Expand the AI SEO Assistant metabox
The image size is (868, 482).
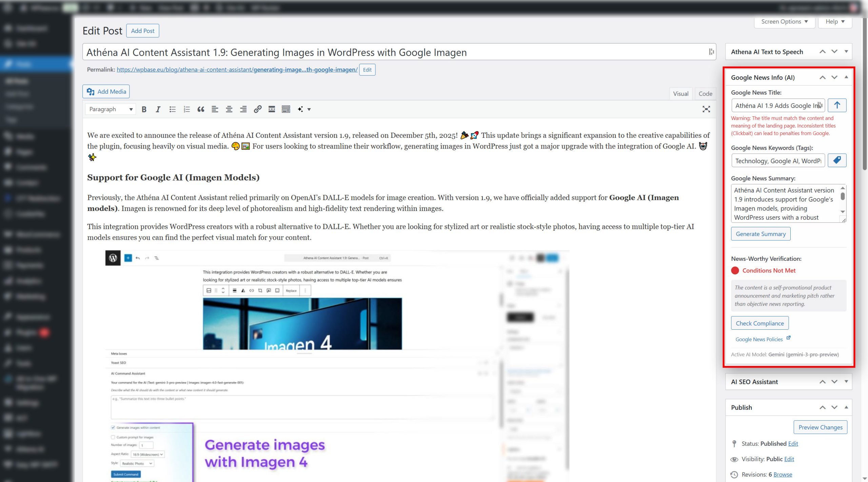[x=846, y=382]
